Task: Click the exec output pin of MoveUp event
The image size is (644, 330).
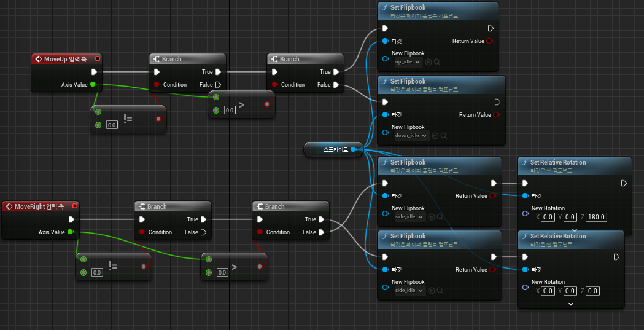Action: 95,72
